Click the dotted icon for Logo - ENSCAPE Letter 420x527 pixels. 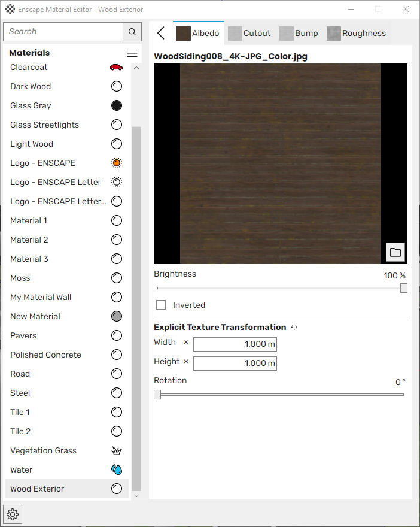pos(117,182)
